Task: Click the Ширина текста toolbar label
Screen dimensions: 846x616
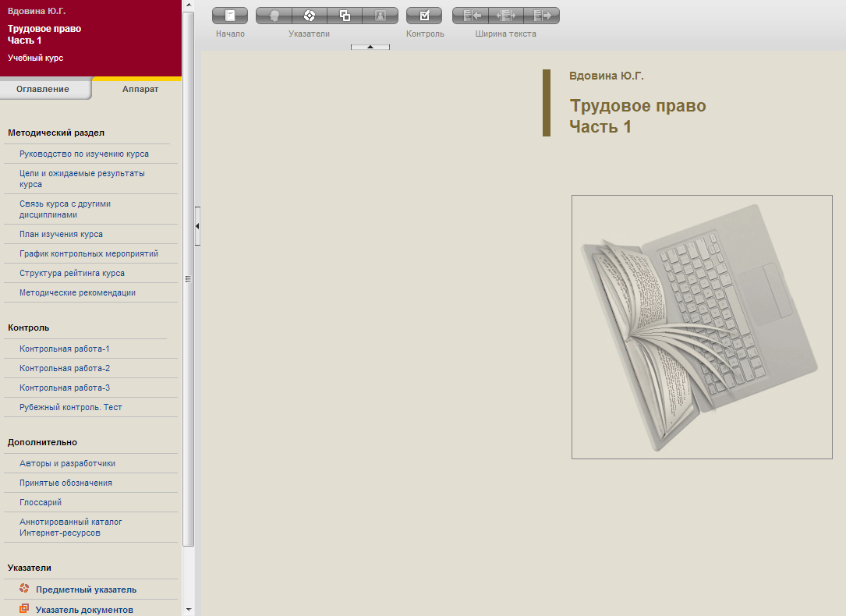Action: pyautogui.click(x=505, y=34)
